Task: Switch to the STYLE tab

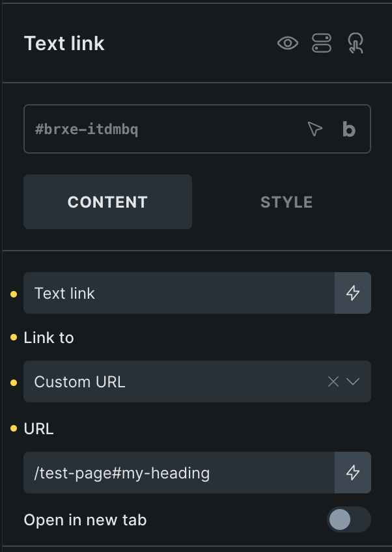Action: point(287,202)
